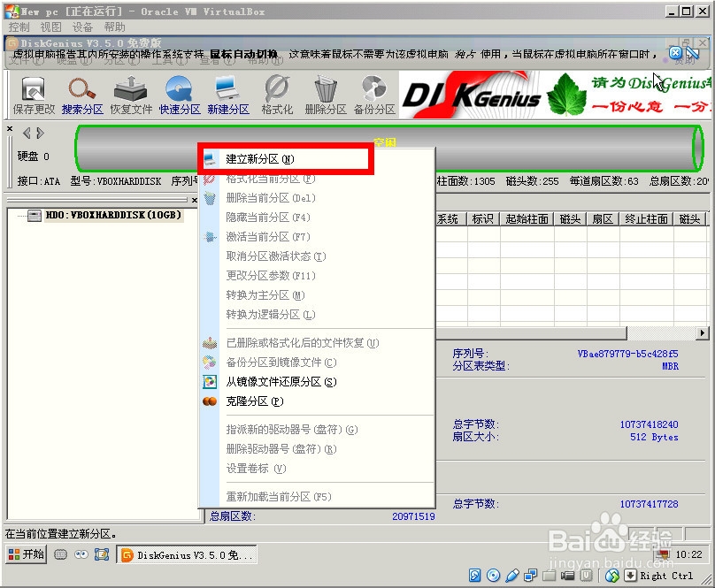The width and height of the screenshot is (715, 588).
Task: Select HD0:VBOXHARDDISK(10GB) in the disk tree
Action: pyautogui.click(x=113, y=215)
